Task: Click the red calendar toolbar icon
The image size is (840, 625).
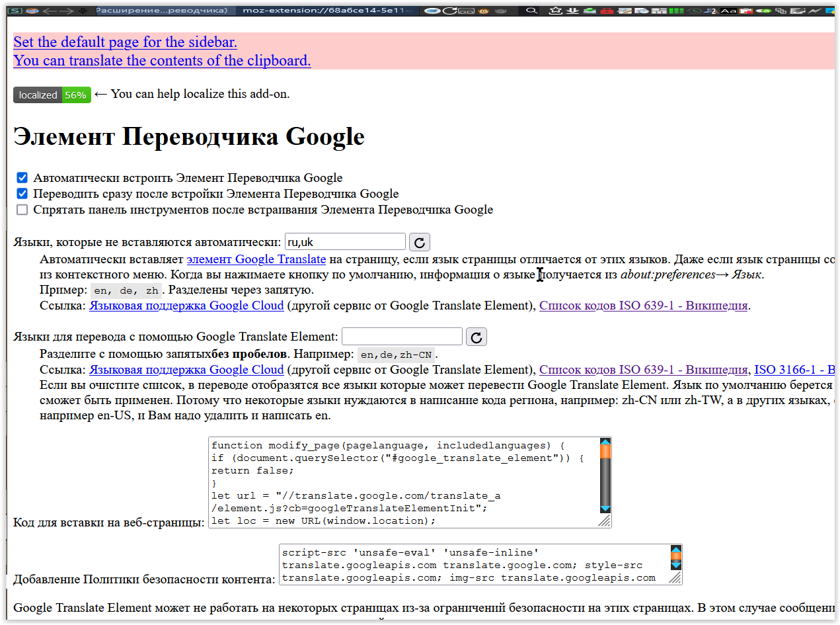Action: [745, 11]
